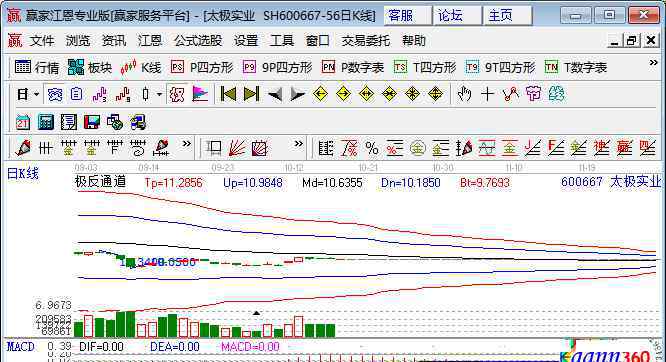666x362 pixels.
Task: Toggle the P四方形 square view
Action: (202, 67)
